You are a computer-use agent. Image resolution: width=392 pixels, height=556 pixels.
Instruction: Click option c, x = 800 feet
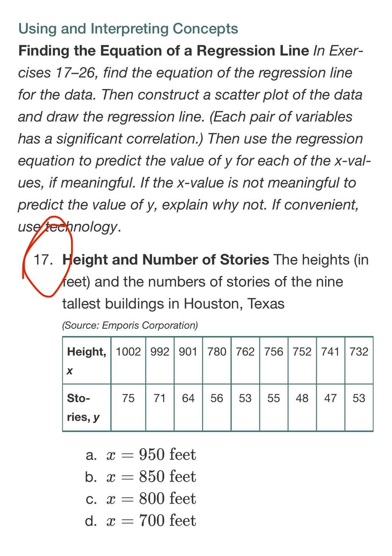(x=141, y=499)
